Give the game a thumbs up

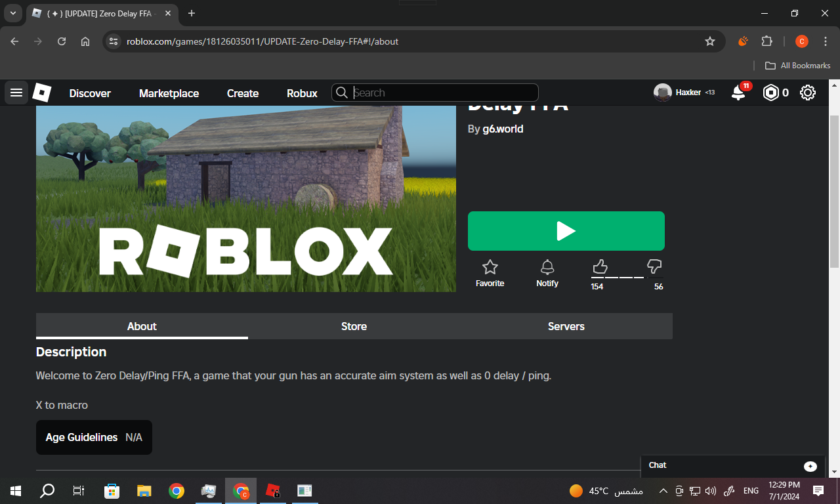click(x=600, y=266)
